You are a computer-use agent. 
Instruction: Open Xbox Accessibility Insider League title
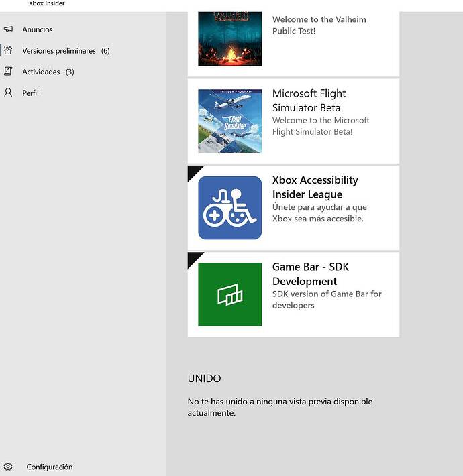[315, 187]
